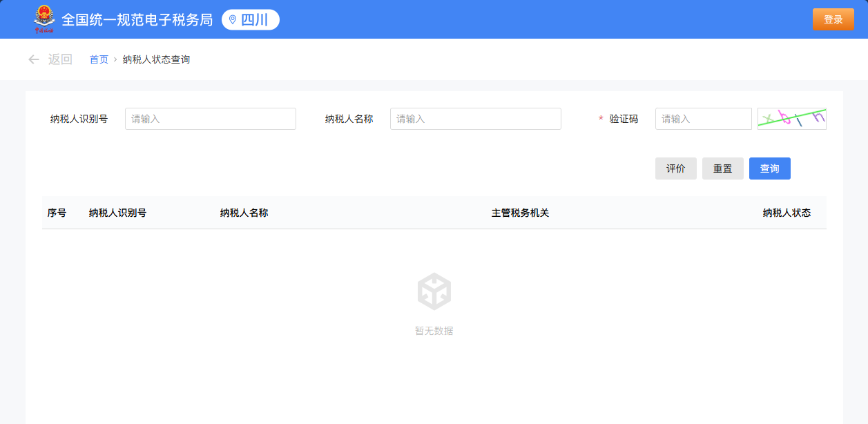Viewport: 868px width, 424px height.
Task: Click inside the 验证码 input field
Action: coord(703,118)
